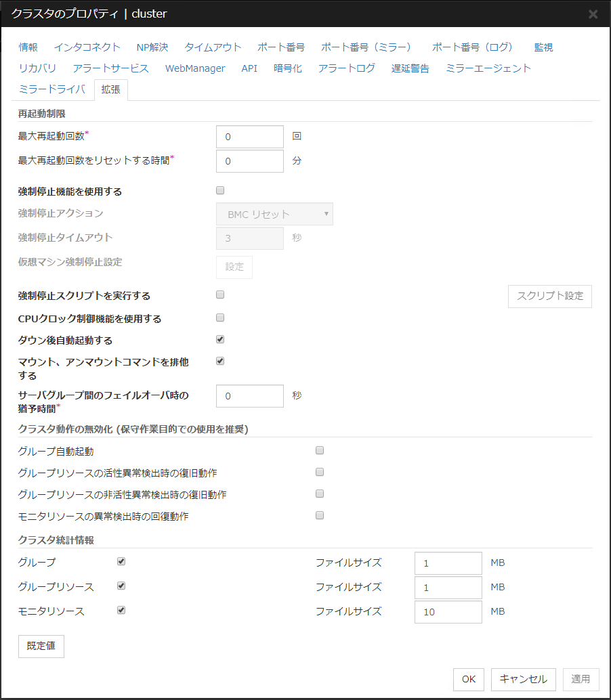Viewport: 611px width, 700px height.
Task: Open the 暗号化 tab
Action: [288, 68]
